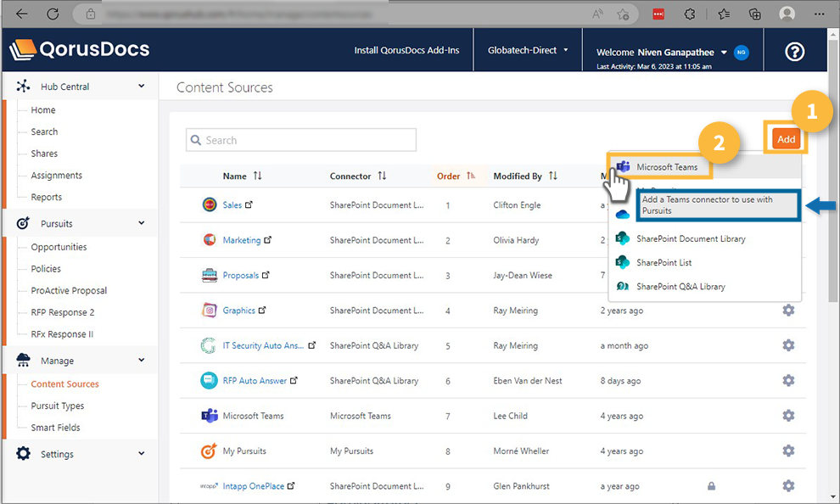Image resolution: width=840 pixels, height=504 pixels.
Task: Open Opportunities in sidebar
Action: pos(59,247)
